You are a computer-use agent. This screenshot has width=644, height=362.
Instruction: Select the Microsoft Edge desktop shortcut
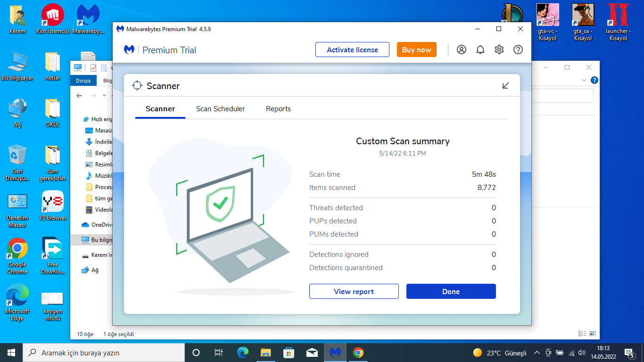point(17,303)
